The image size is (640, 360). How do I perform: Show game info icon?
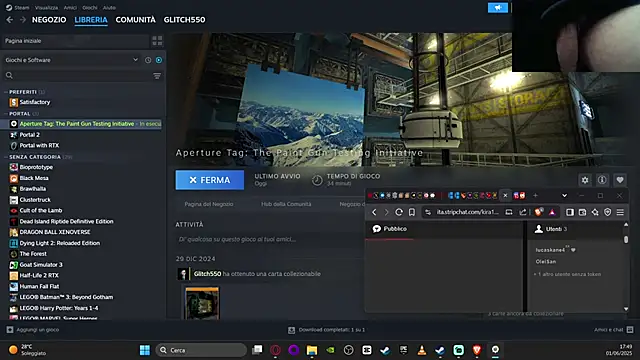pyautogui.click(x=602, y=180)
